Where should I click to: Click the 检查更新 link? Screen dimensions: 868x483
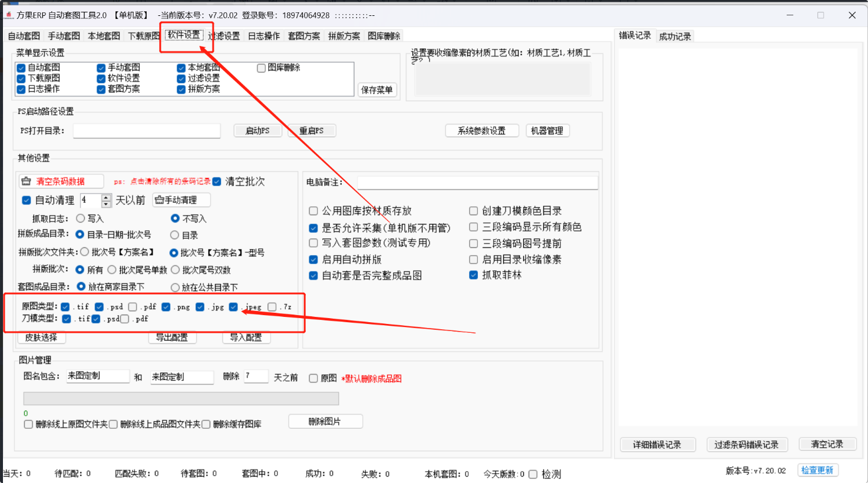[x=817, y=470]
